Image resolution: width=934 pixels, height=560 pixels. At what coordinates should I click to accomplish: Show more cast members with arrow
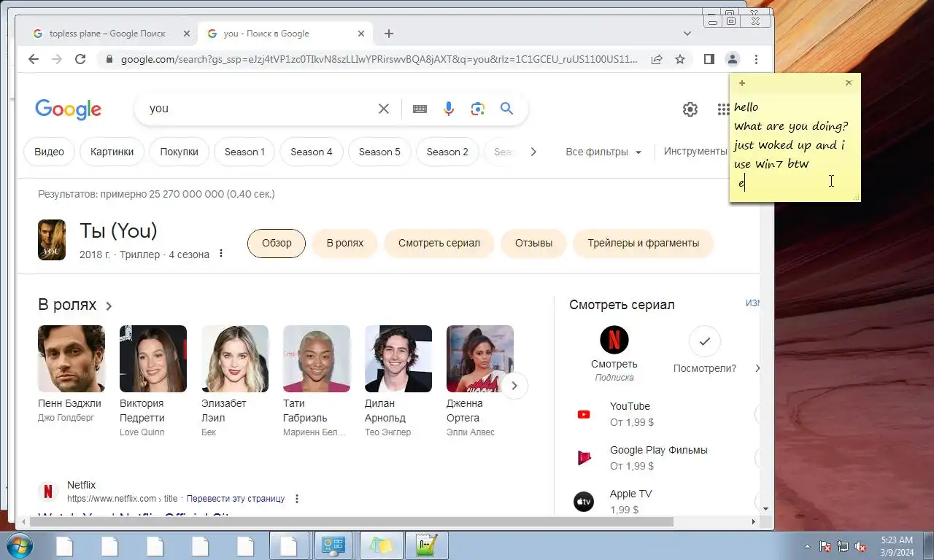coord(514,385)
